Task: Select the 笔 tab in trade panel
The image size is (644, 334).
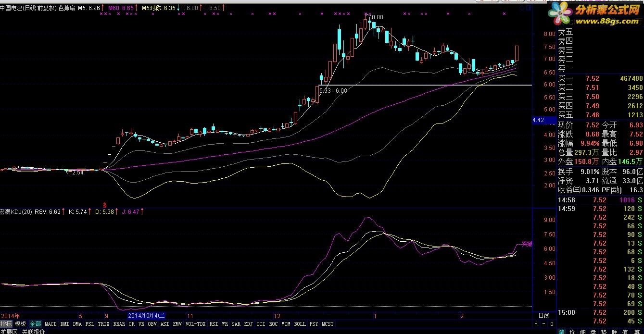Action: (561, 331)
